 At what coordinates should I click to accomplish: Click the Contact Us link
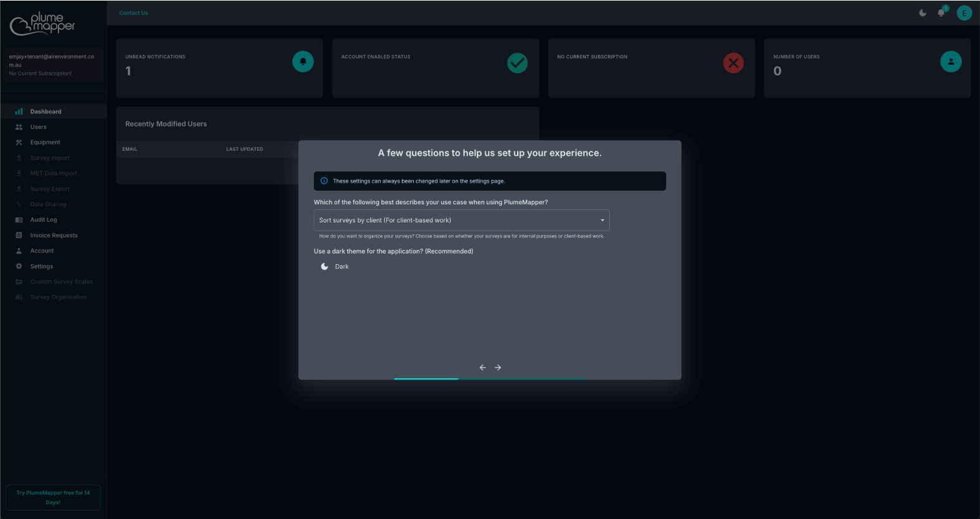133,13
